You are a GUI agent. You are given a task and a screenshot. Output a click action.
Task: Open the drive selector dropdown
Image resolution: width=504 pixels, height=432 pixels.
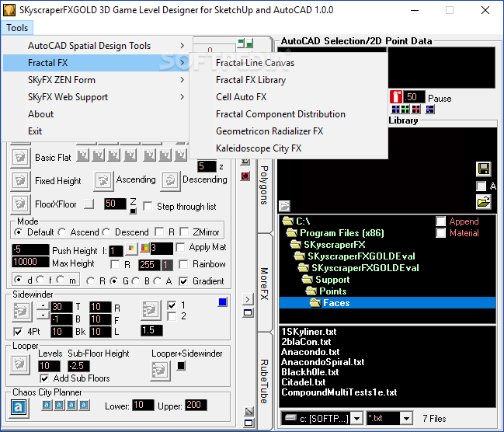pos(356,419)
